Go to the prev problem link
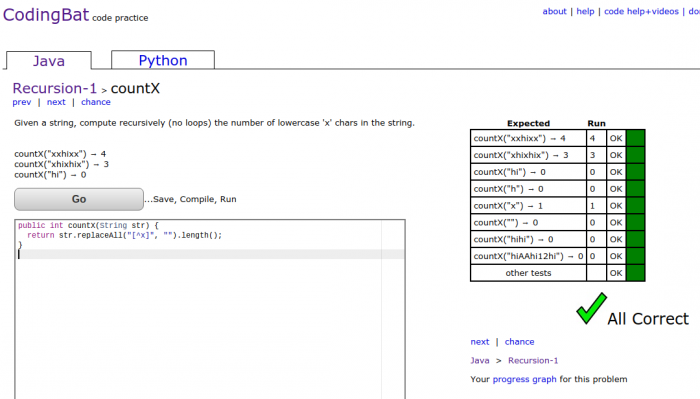 point(22,102)
